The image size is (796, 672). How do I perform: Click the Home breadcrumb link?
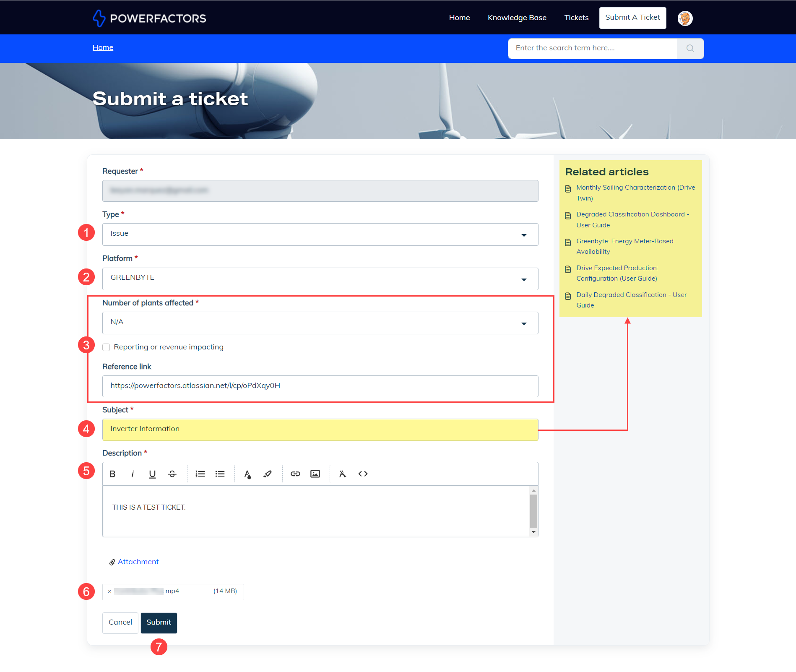click(103, 47)
